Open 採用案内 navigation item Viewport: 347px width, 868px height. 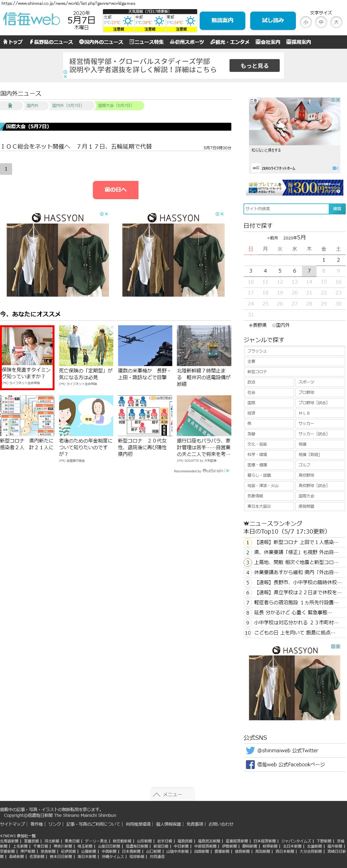click(x=299, y=42)
